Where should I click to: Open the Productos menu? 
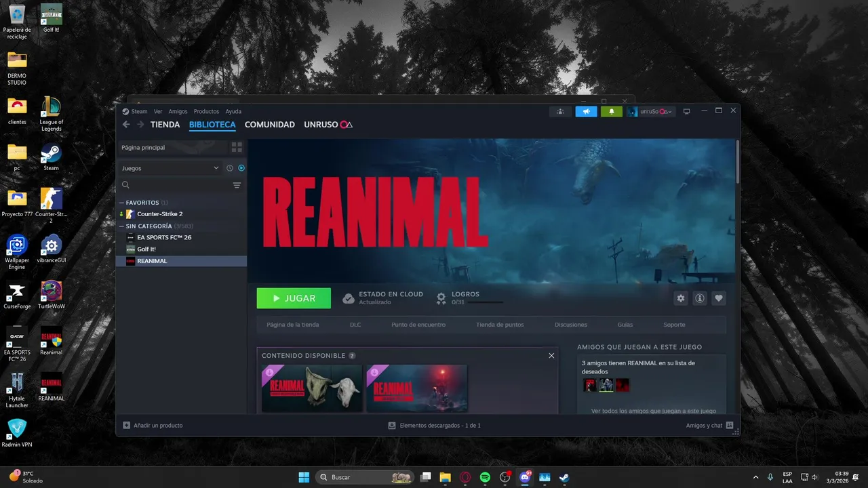206,112
